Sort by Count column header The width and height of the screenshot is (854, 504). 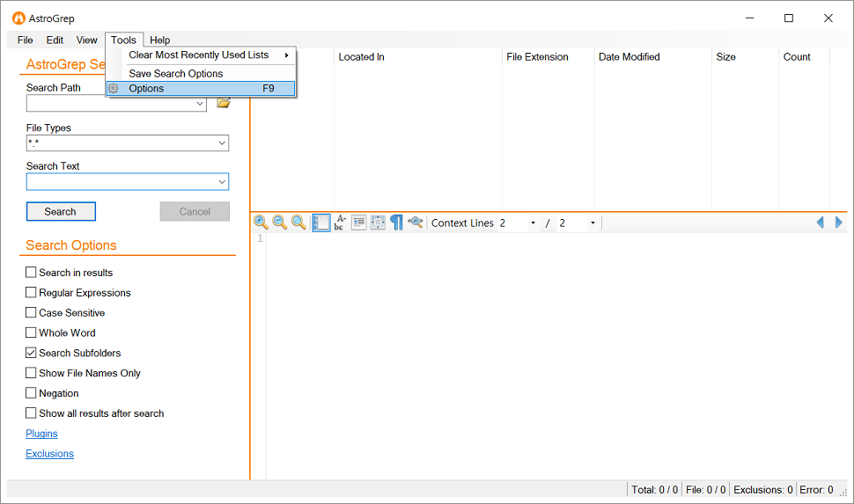click(804, 57)
